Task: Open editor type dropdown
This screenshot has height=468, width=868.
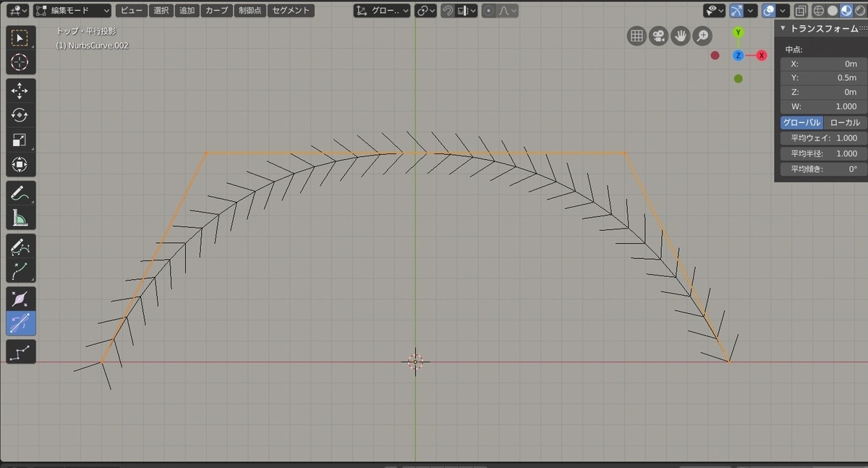Action: 17,11
